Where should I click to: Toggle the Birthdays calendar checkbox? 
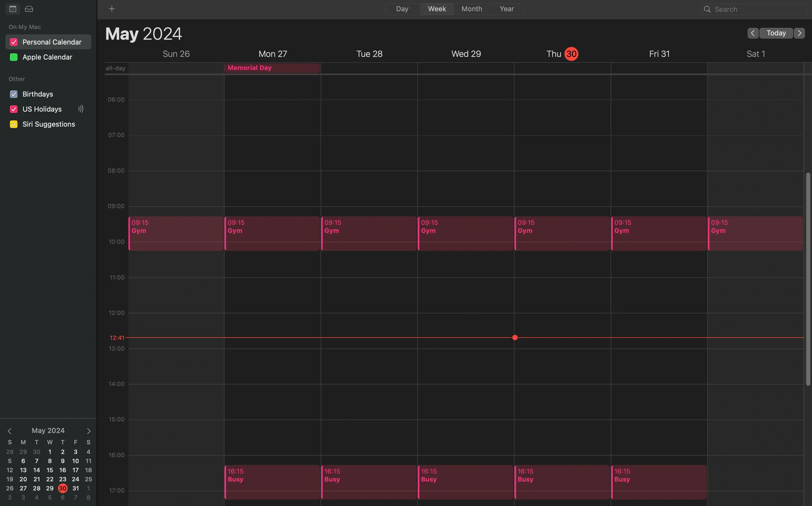click(x=14, y=94)
